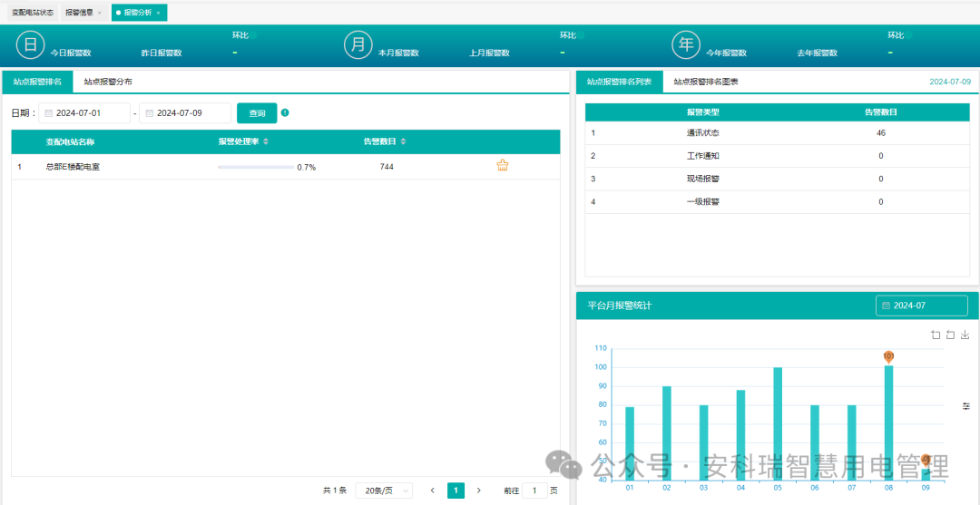Click the page jump number input
This screenshot has width=980, height=505.
tap(534, 490)
